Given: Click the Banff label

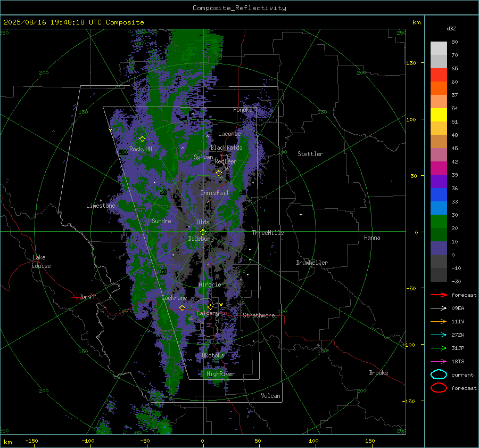Looking at the screenshot, I should (x=88, y=297).
